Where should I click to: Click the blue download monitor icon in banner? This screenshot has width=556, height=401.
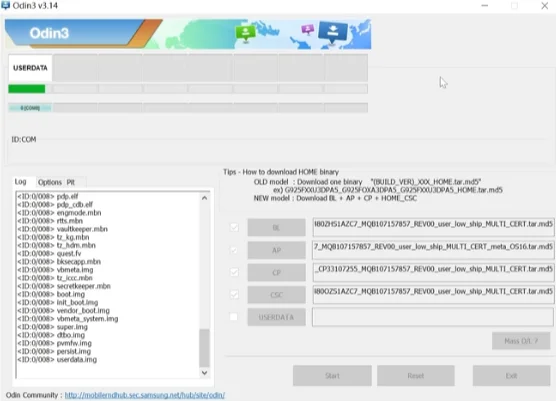click(333, 33)
